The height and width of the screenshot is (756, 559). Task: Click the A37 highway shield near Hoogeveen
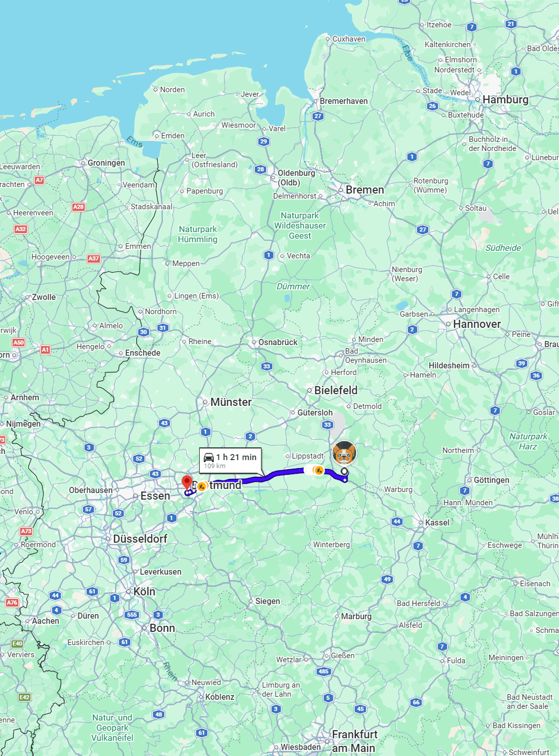click(93, 258)
